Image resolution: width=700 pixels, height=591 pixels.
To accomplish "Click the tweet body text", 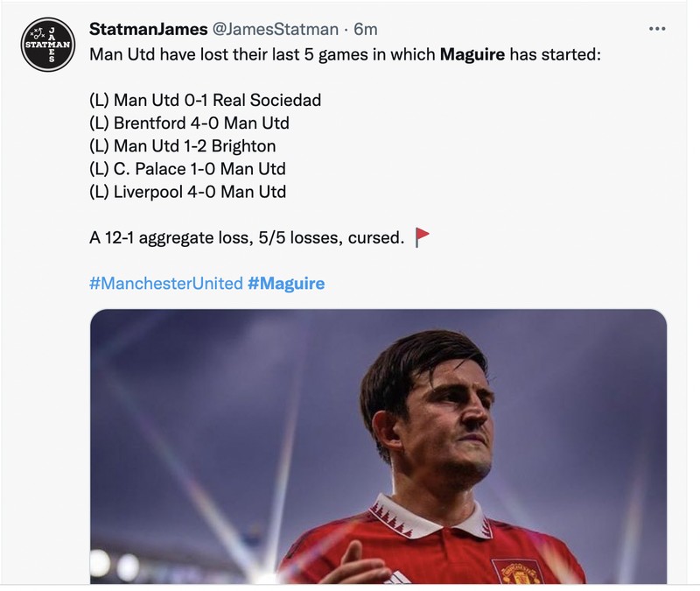I will tap(262, 54).
